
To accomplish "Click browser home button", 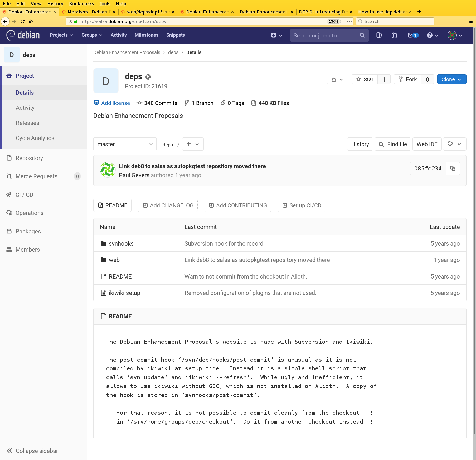I will coord(31,21).
